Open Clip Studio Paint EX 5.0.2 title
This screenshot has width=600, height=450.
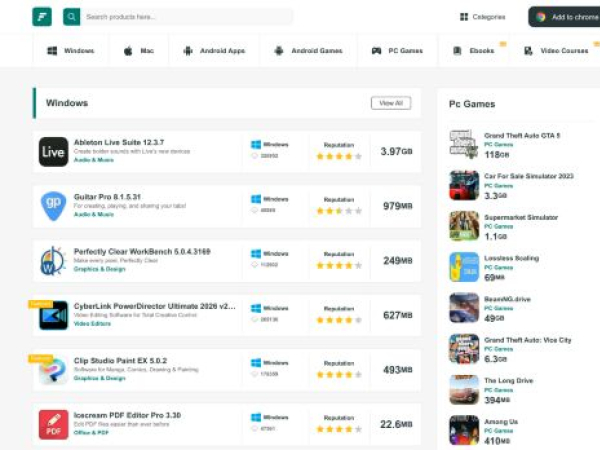[x=120, y=361]
